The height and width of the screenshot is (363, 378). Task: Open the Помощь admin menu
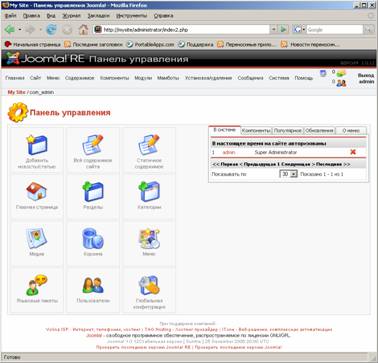[304, 78]
